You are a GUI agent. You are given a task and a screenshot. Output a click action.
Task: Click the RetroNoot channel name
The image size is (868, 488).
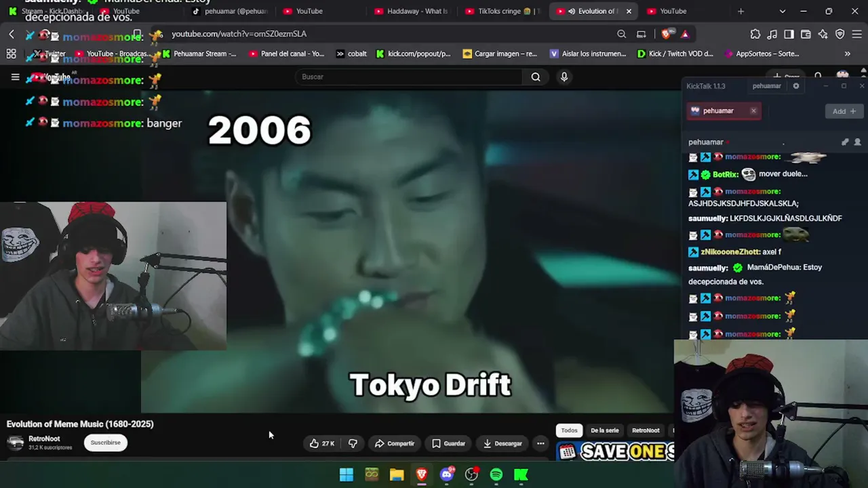coord(44,439)
